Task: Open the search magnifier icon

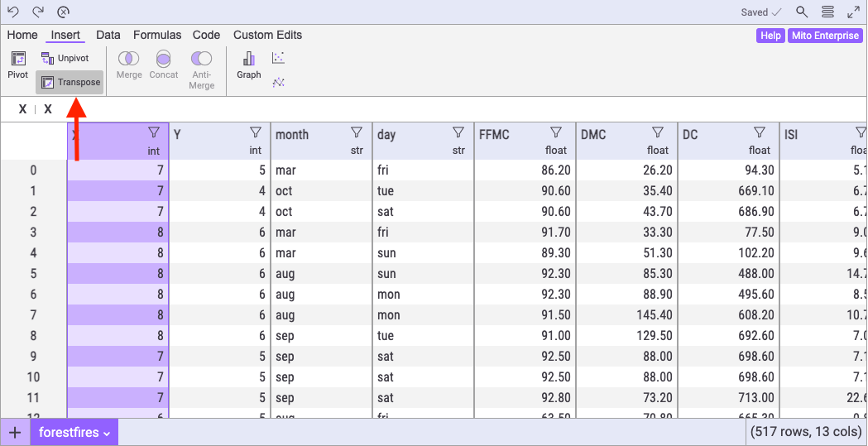Action: pyautogui.click(x=802, y=12)
